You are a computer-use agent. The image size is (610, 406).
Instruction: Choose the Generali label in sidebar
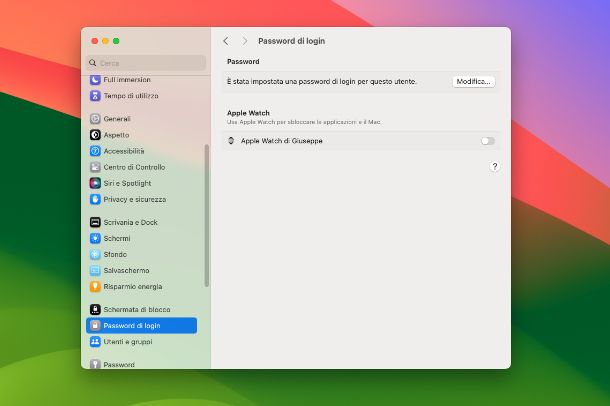[117, 119]
